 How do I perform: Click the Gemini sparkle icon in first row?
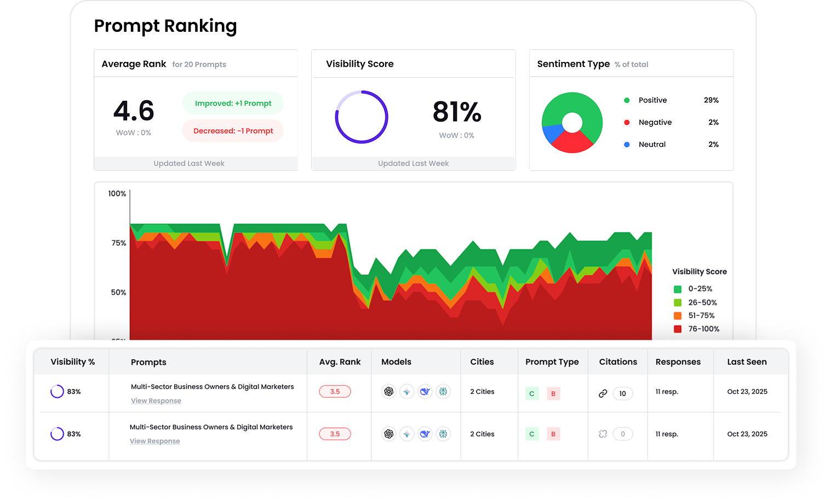pyautogui.click(x=407, y=392)
